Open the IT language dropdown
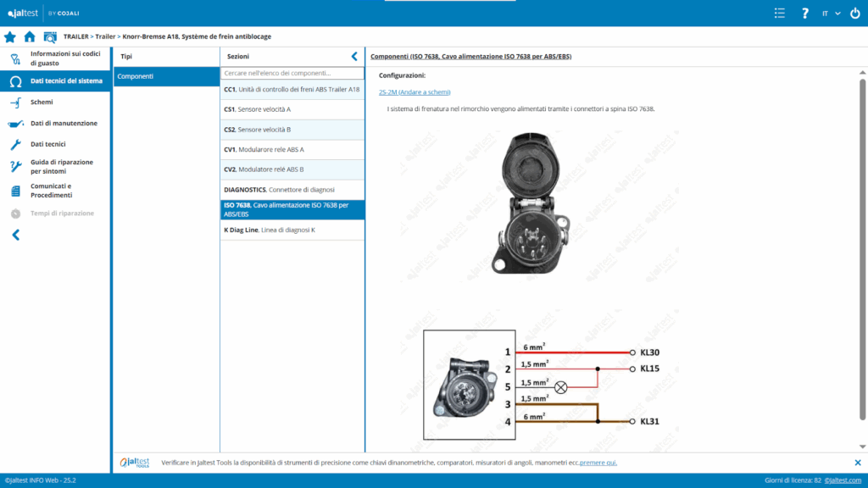This screenshot has height=488, width=868. (x=831, y=14)
